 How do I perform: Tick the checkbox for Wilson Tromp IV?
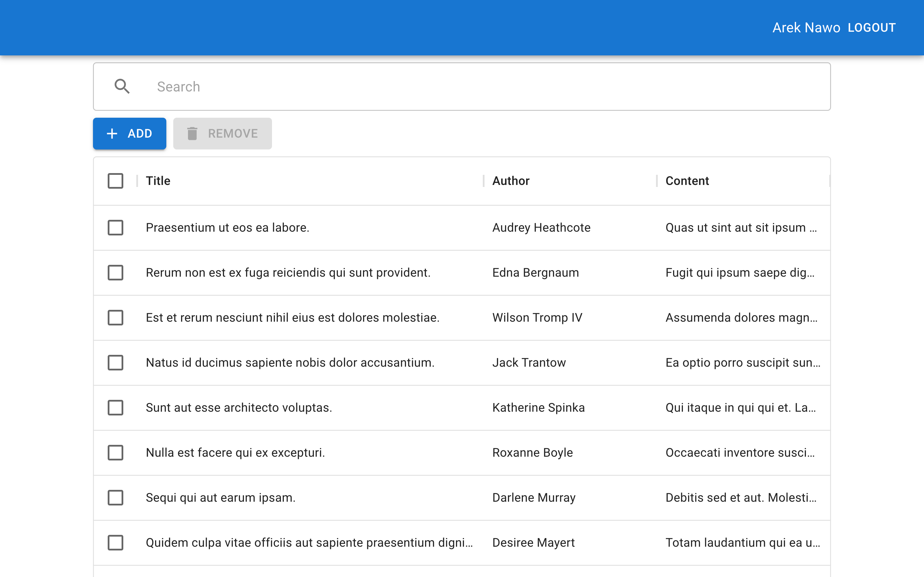coord(115,318)
